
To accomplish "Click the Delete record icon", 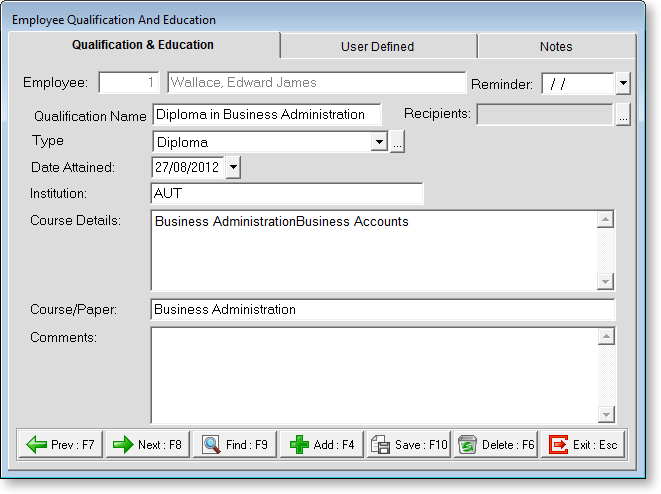I will (467, 445).
